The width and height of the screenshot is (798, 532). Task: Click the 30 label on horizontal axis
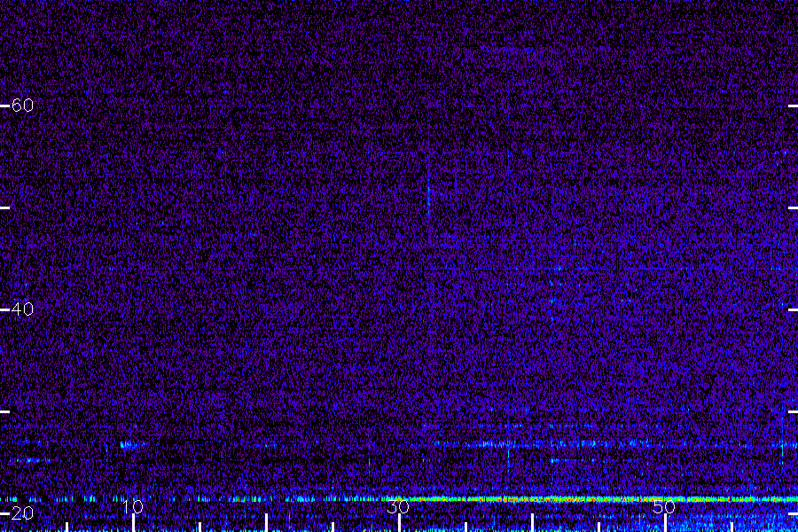point(398,506)
